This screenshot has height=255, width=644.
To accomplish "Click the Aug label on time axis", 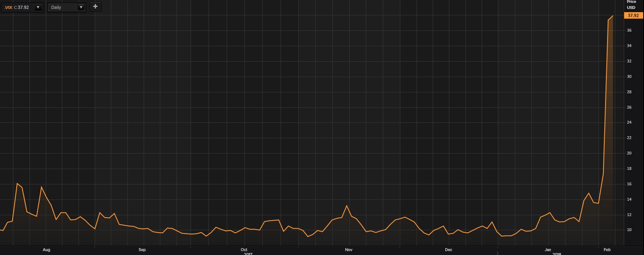I will 46,250.
